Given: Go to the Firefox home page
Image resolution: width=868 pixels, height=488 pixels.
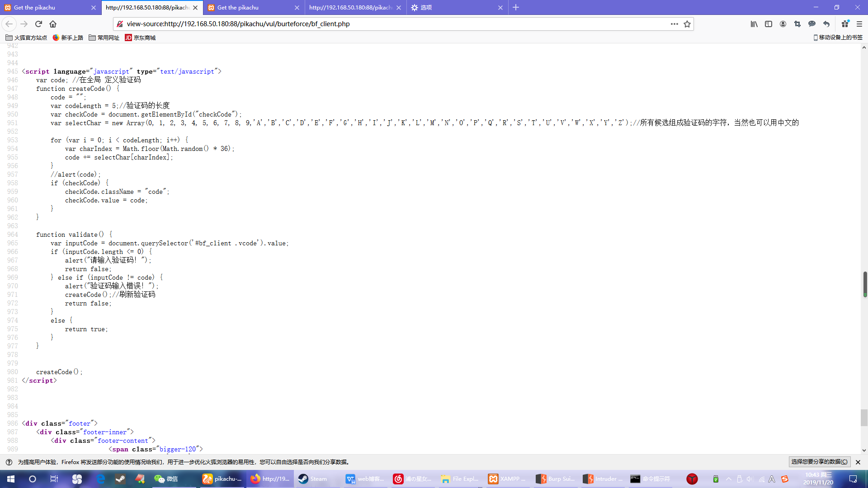Looking at the screenshot, I should [x=53, y=24].
